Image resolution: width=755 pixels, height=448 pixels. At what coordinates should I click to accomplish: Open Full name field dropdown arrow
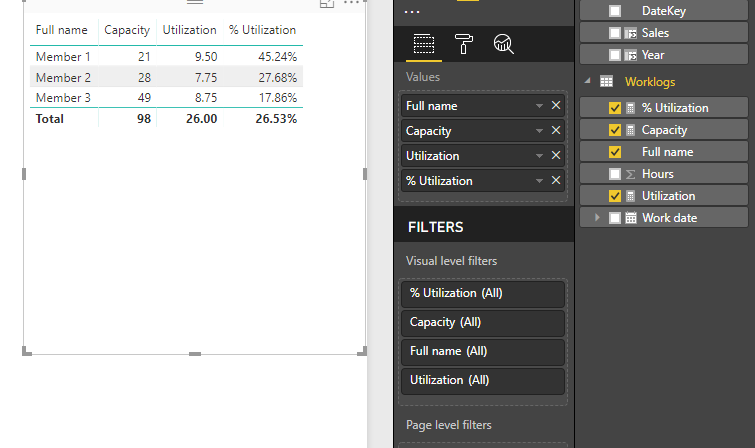click(x=539, y=106)
